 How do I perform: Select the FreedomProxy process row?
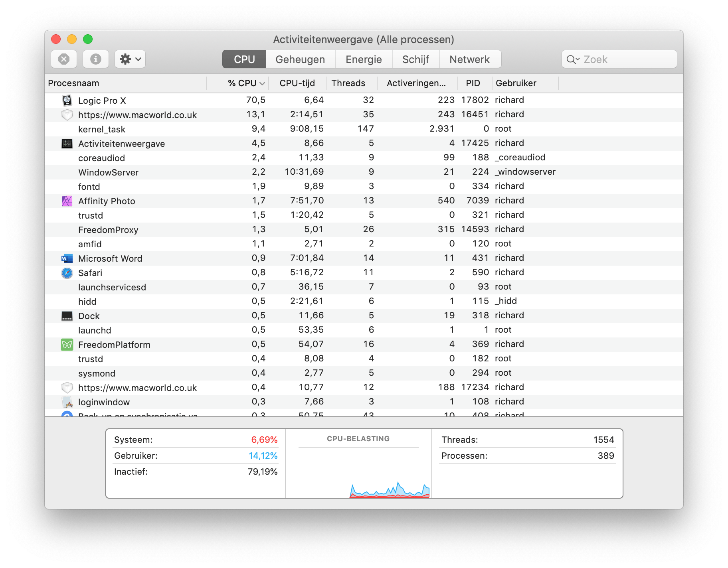pos(364,229)
